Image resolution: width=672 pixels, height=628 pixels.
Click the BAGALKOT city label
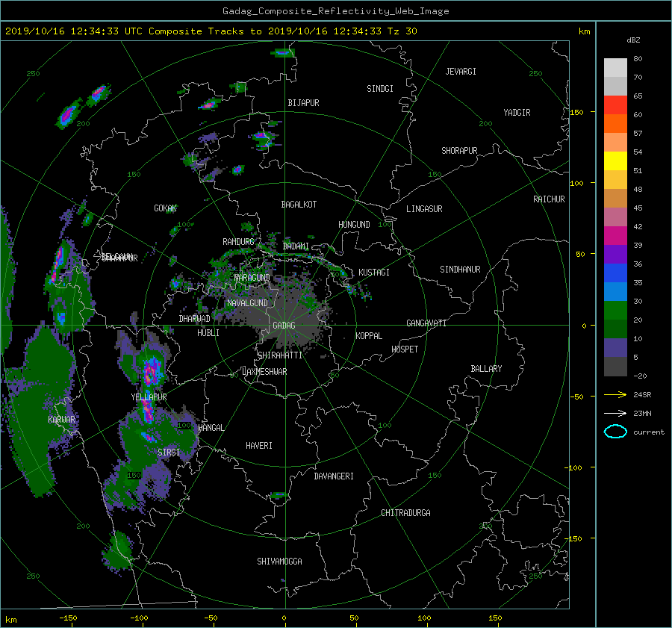coord(299,205)
